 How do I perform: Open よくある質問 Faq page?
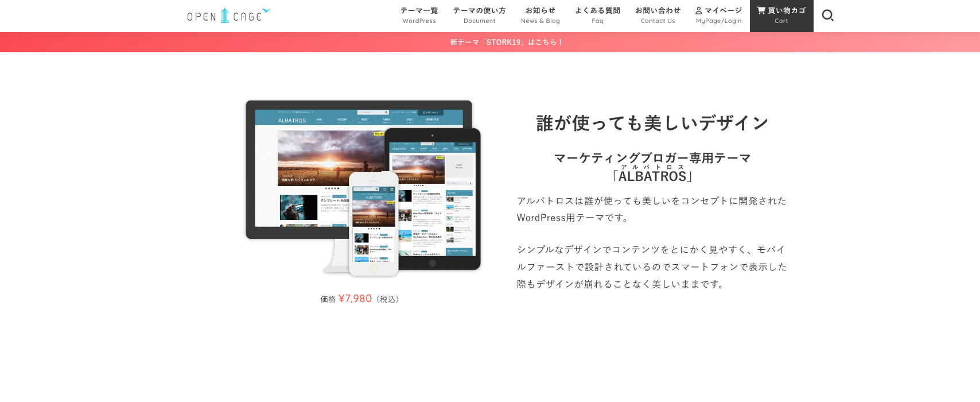tap(597, 16)
